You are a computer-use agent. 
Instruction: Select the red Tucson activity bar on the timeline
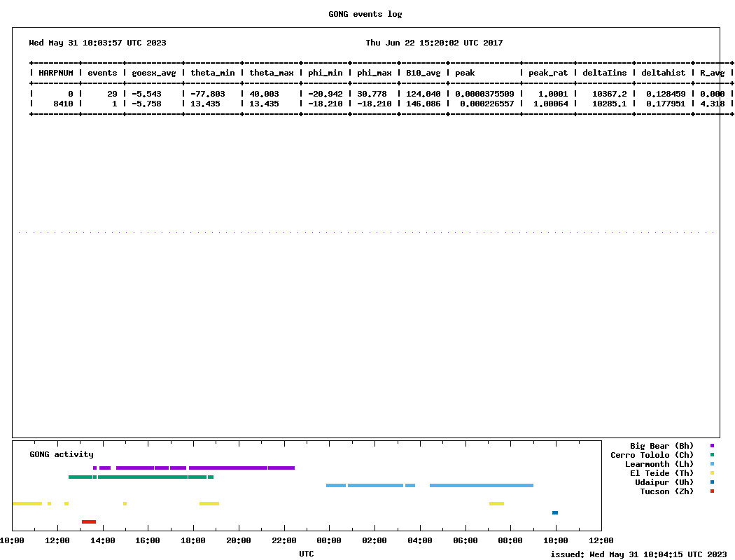(89, 521)
